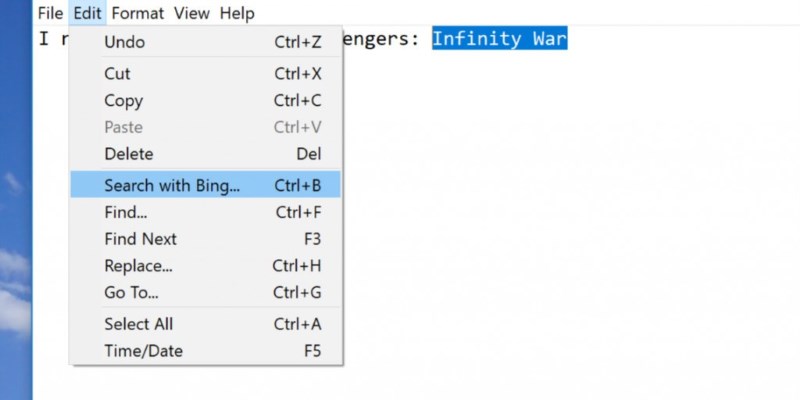Close the open Edit menu

(x=88, y=14)
